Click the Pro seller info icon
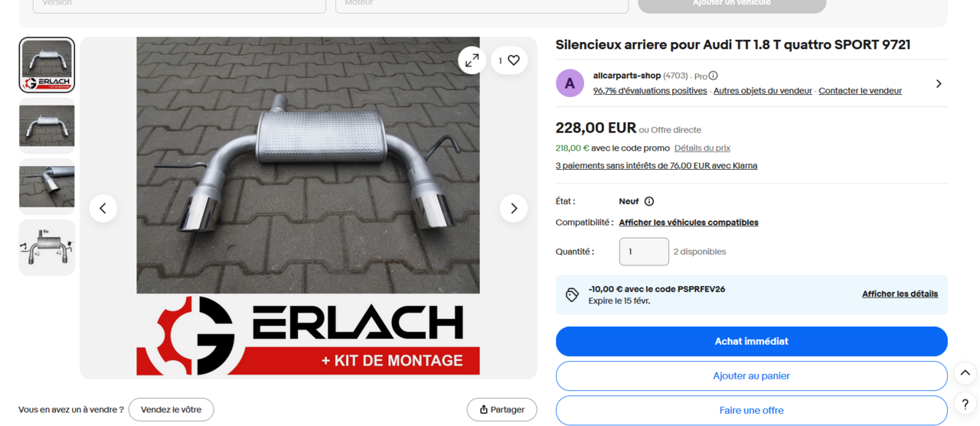The image size is (980, 426). click(714, 76)
